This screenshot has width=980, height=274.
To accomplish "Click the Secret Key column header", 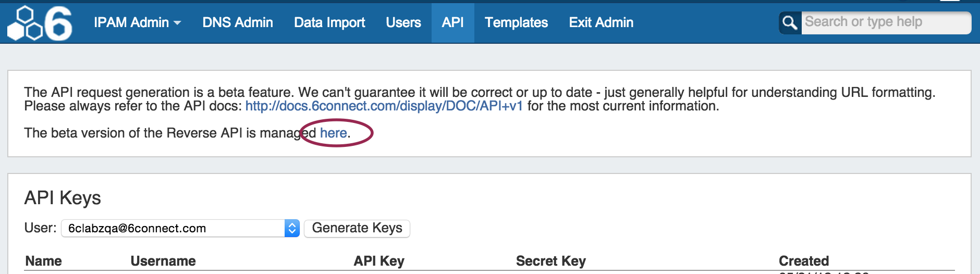I will coord(550,261).
